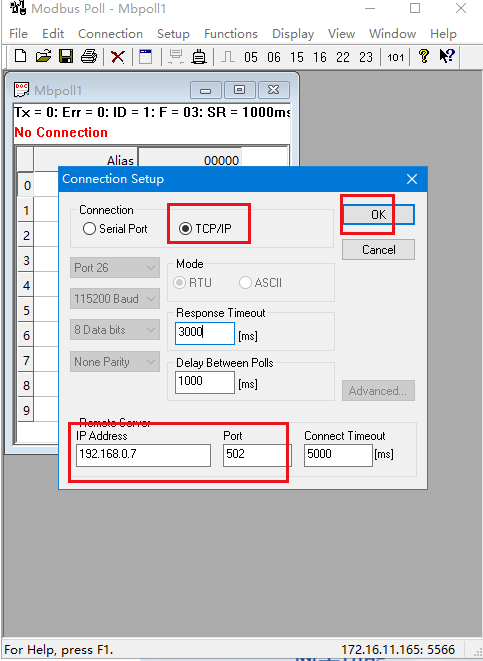Click the 101 toolbar button

tap(395, 57)
